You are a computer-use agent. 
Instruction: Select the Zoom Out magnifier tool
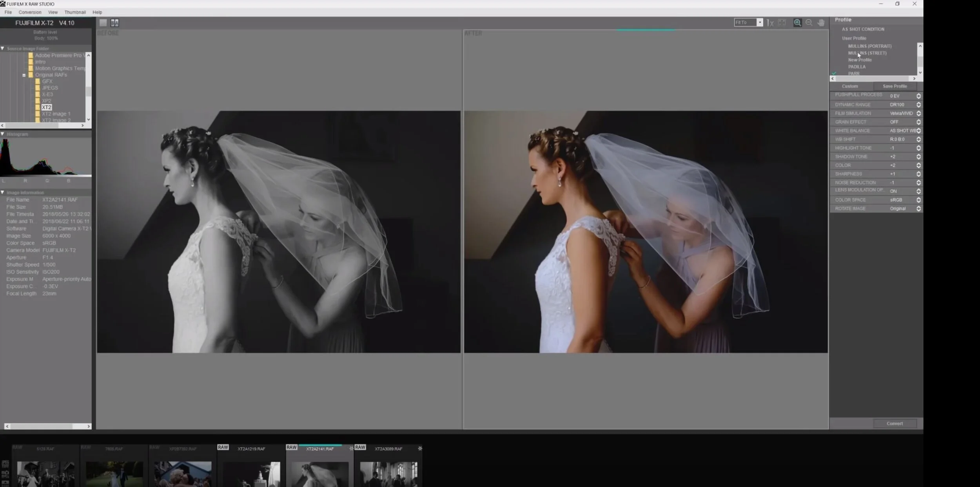pos(809,22)
